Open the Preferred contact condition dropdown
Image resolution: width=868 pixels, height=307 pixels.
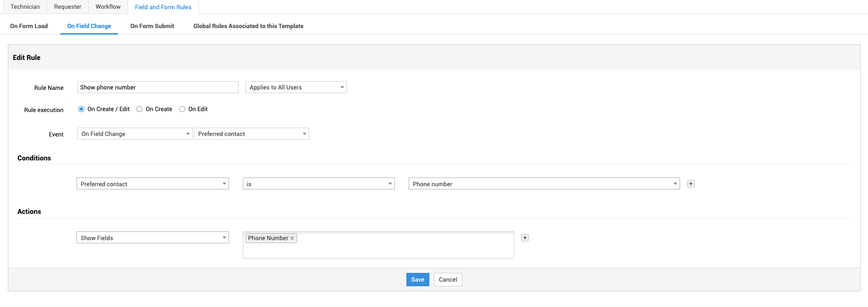pos(152,183)
